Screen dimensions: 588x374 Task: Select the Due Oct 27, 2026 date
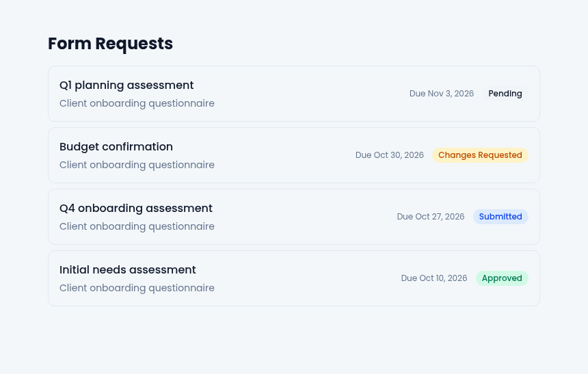(x=431, y=217)
